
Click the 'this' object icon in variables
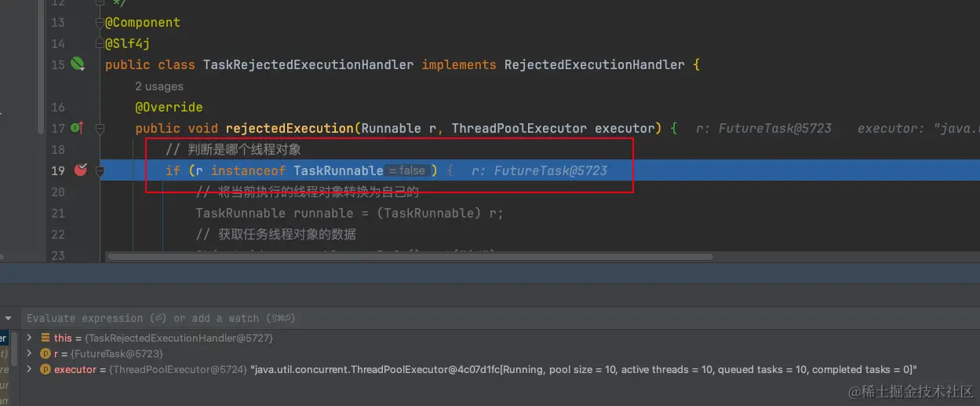click(x=46, y=338)
